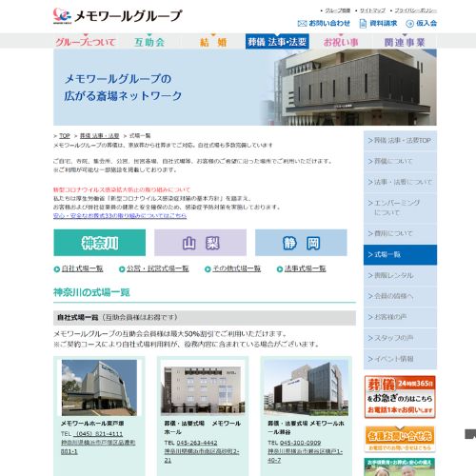The image size is (476, 476).
Task: Open the COVID safety measures blue link
Action: (x=120, y=216)
